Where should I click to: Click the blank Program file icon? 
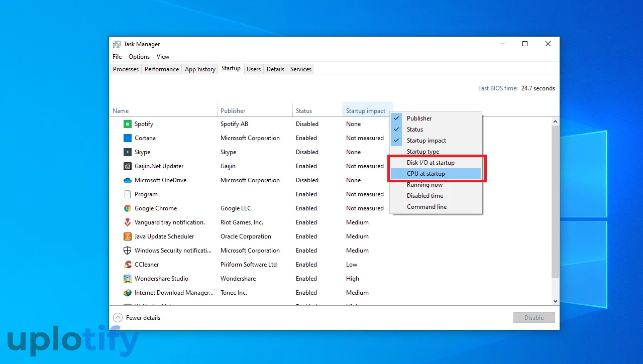click(128, 194)
